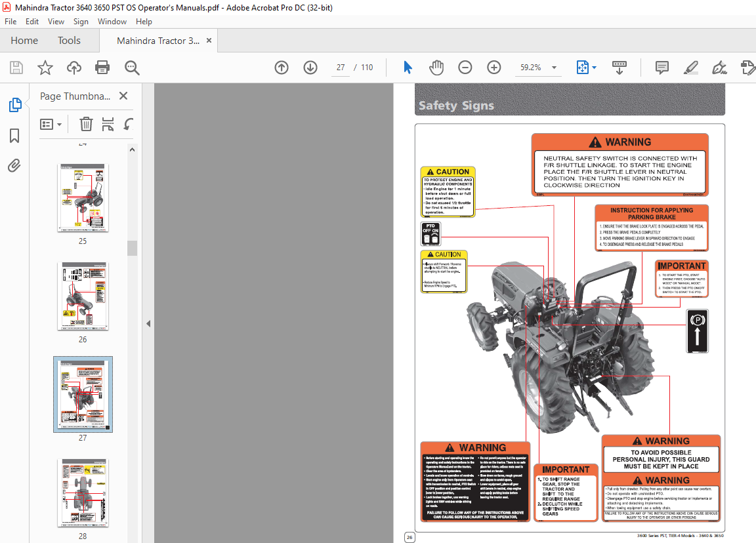756x543 pixels.
Task: Expand the fit page options dropdown arrow
Action: click(594, 68)
